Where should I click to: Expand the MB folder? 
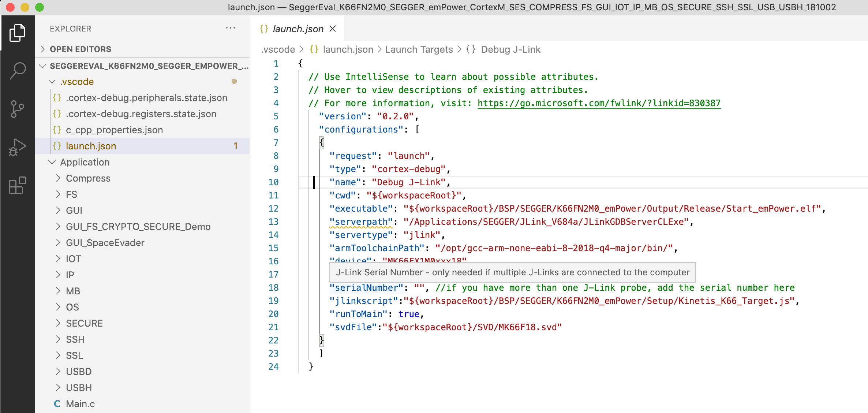pos(58,291)
